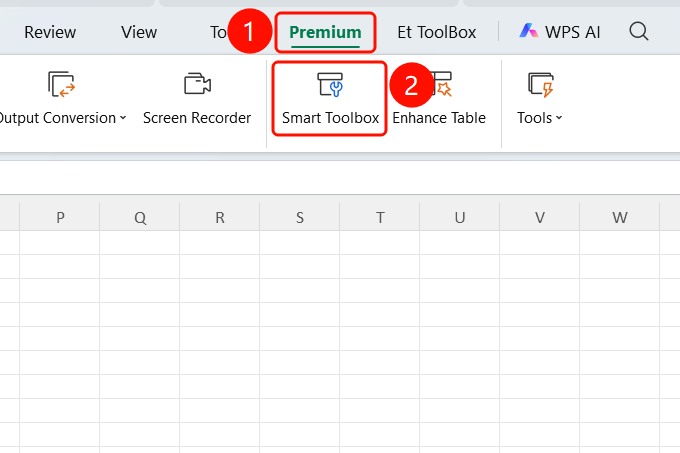The width and height of the screenshot is (680, 453).
Task: Open the Tools lightning icon
Action: click(541, 85)
